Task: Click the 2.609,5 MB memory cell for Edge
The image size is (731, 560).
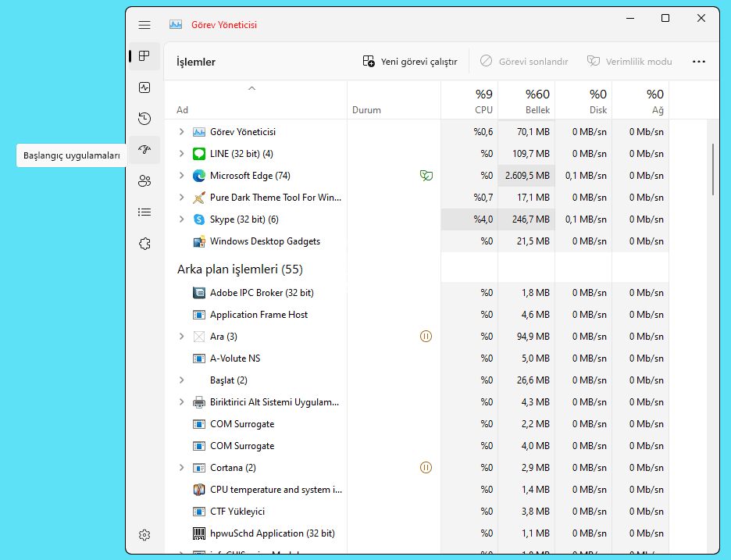Action: pyautogui.click(x=526, y=176)
